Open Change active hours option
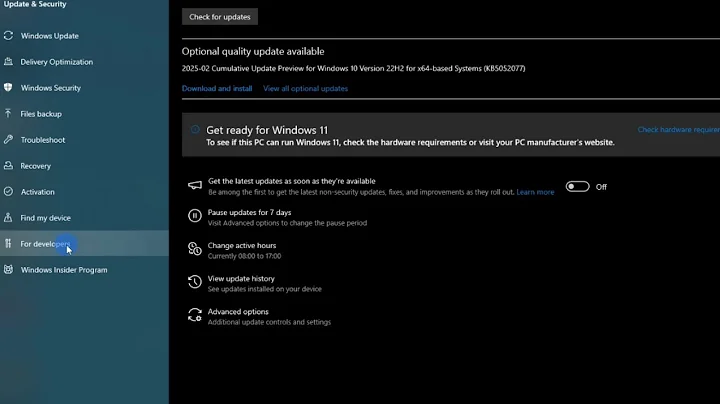Screen dimensions: 720x404 click(x=242, y=245)
